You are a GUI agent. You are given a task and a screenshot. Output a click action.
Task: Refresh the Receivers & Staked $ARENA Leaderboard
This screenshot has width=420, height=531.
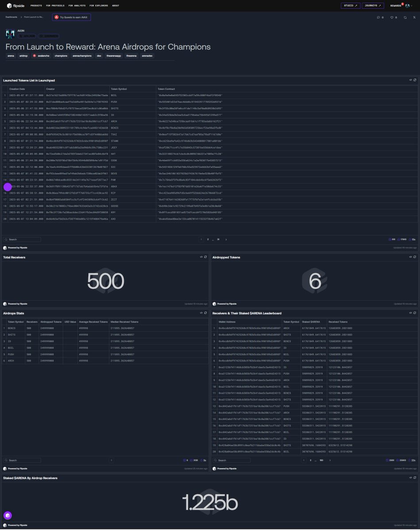[415, 313]
